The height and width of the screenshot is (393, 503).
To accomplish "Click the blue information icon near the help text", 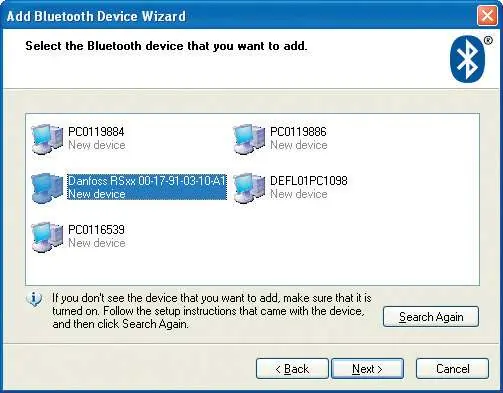I will pos(34,299).
